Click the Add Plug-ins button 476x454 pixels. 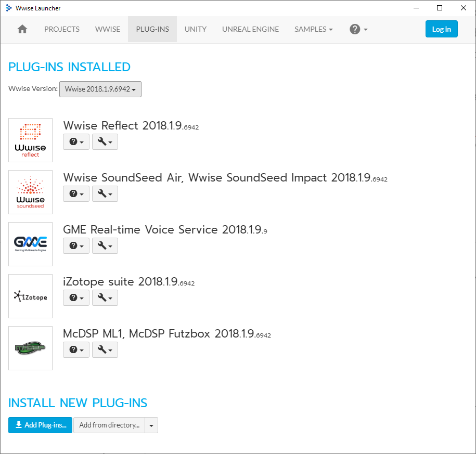(41, 425)
